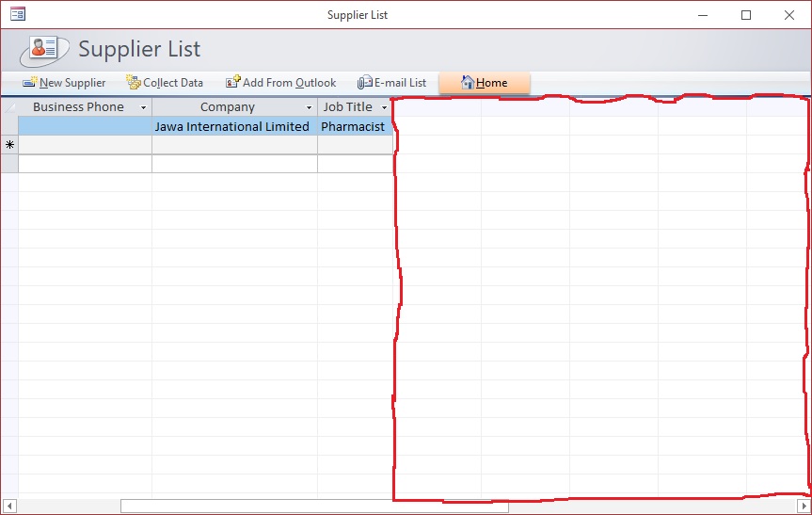
Task: Click the Add From Outlook label
Action: pyautogui.click(x=290, y=83)
